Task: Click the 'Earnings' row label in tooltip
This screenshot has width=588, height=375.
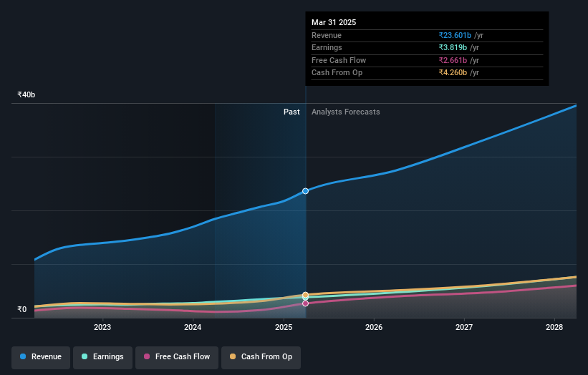Action: click(327, 47)
